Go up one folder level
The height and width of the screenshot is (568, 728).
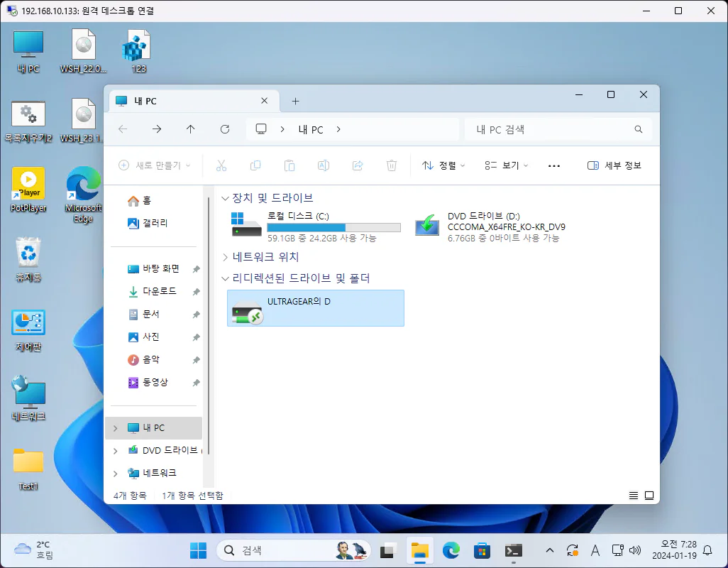(x=190, y=129)
